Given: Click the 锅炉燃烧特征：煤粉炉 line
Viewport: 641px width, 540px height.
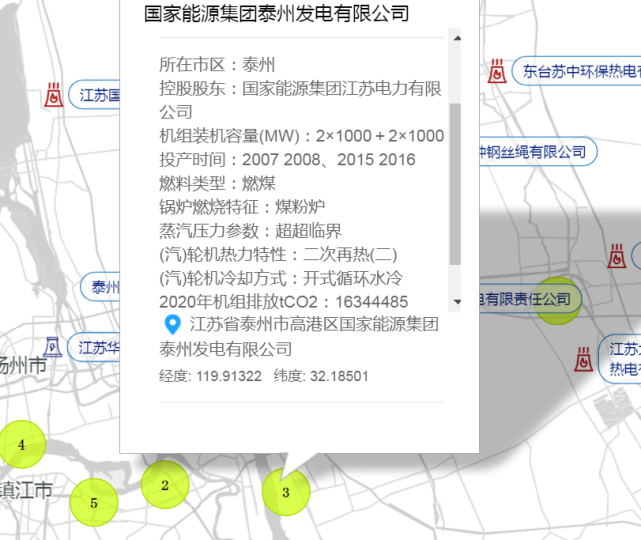Looking at the screenshot, I should (x=242, y=207).
